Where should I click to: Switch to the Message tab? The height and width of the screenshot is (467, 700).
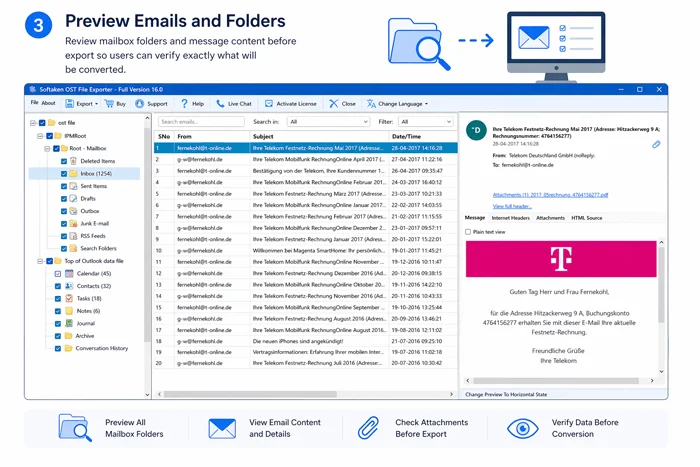pyautogui.click(x=475, y=218)
